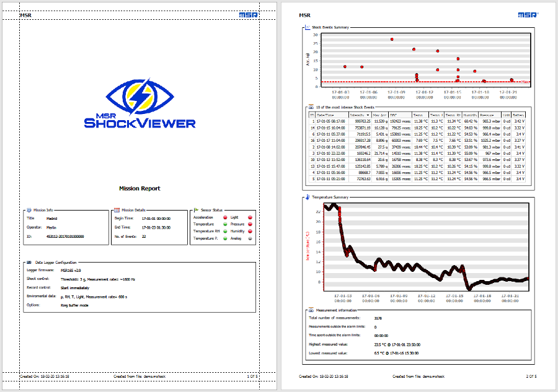Image resolution: width=558 pixels, height=392 pixels.
Task: Click the Mission Details calendar icon
Action: 117,210
